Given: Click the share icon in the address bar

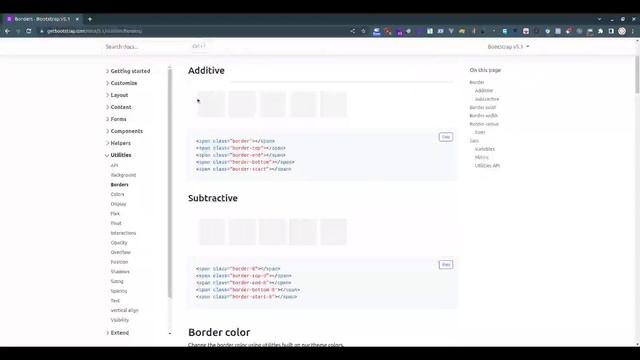Looking at the screenshot, I should click(x=353, y=31).
